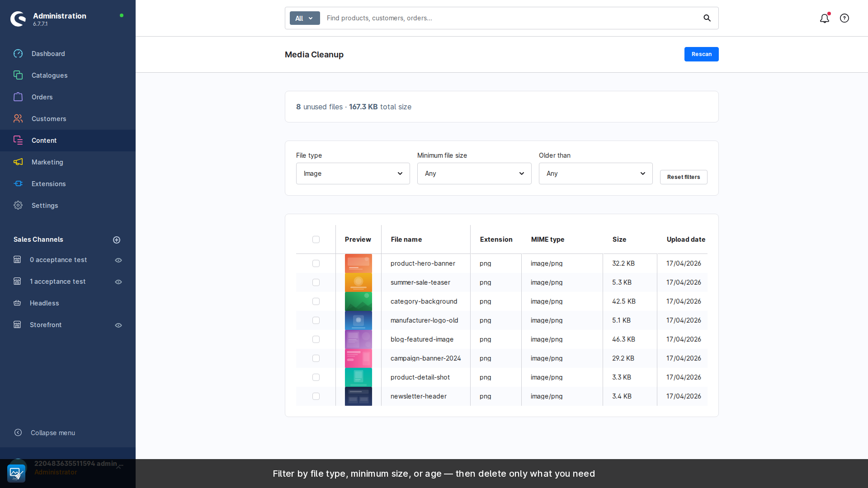This screenshot has width=868, height=488.
Task: Open the Catalogues menu item
Action: point(49,75)
